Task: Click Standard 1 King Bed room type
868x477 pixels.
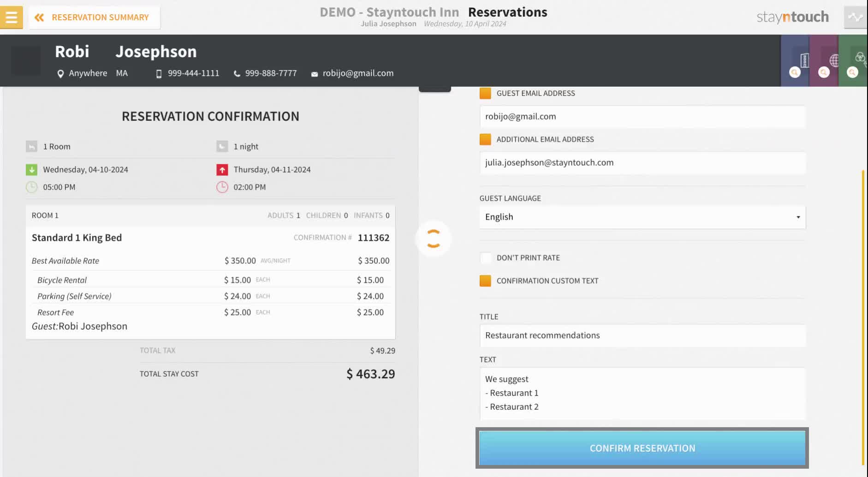Action: 77,238
